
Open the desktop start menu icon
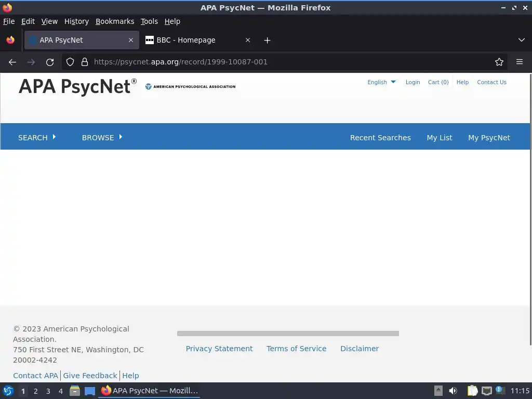8,391
